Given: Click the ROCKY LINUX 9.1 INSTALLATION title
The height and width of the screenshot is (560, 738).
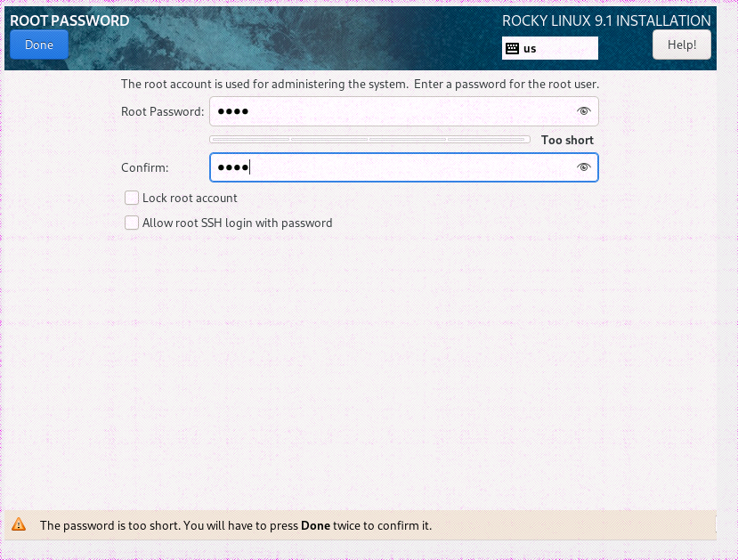Looking at the screenshot, I should click(x=606, y=20).
